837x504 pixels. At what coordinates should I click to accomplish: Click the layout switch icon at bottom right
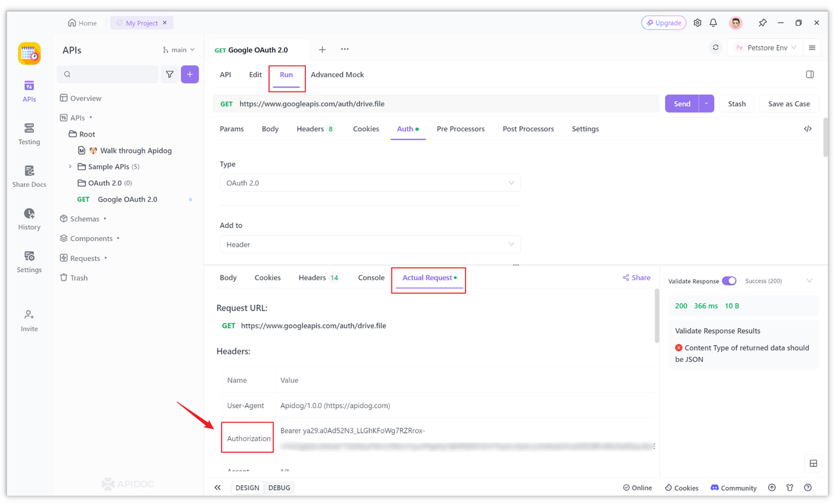813,463
